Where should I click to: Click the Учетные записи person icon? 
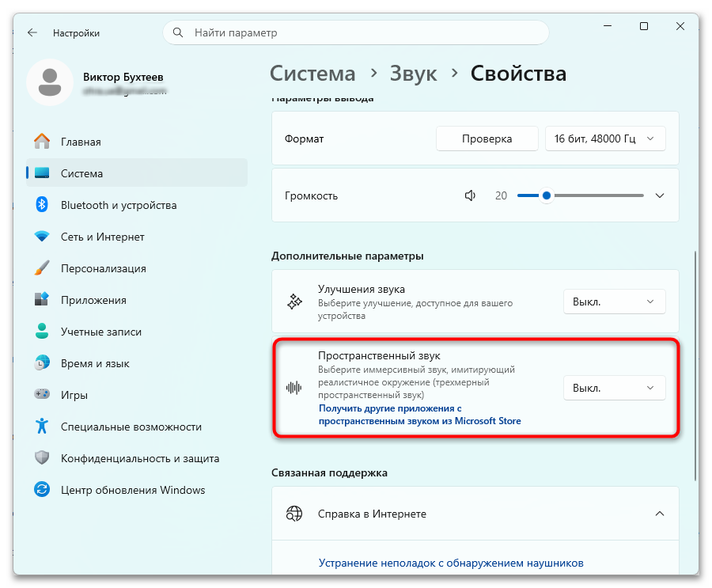(x=42, y=331)
